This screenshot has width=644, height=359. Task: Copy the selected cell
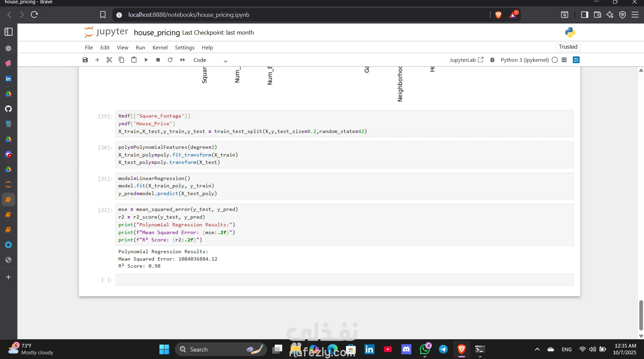(121, 60)
